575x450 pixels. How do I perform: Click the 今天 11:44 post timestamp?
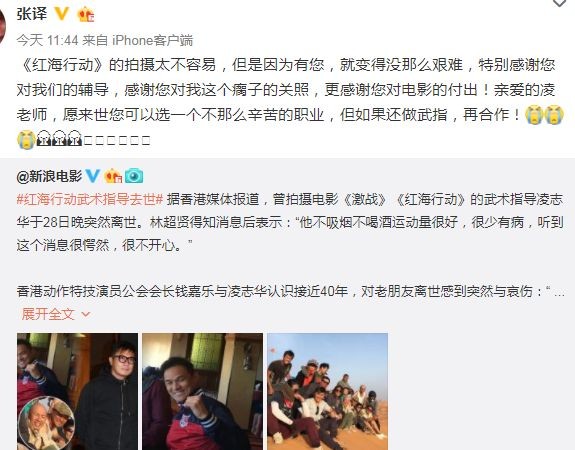tap(47, 40)
